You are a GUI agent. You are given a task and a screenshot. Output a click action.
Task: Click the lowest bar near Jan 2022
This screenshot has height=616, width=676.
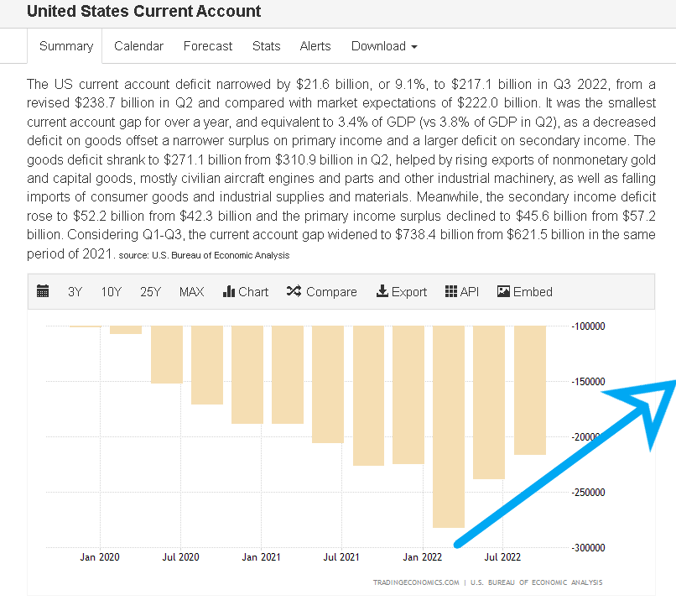tap(448, 426)
